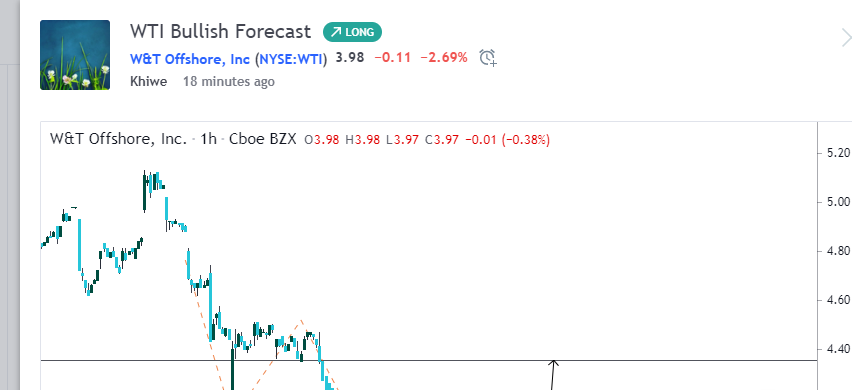Click the Cboe BZX exchange label
852x390 pixels.
(262, 139)
